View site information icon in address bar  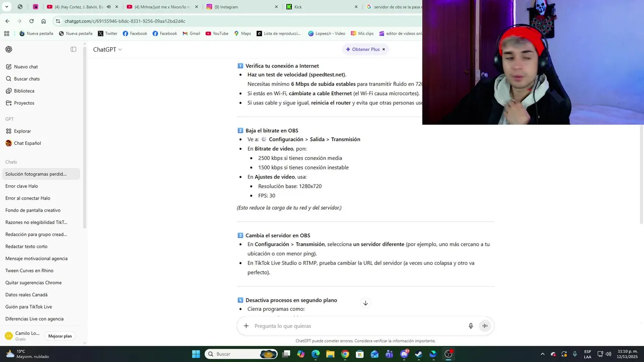click(58, 21)
